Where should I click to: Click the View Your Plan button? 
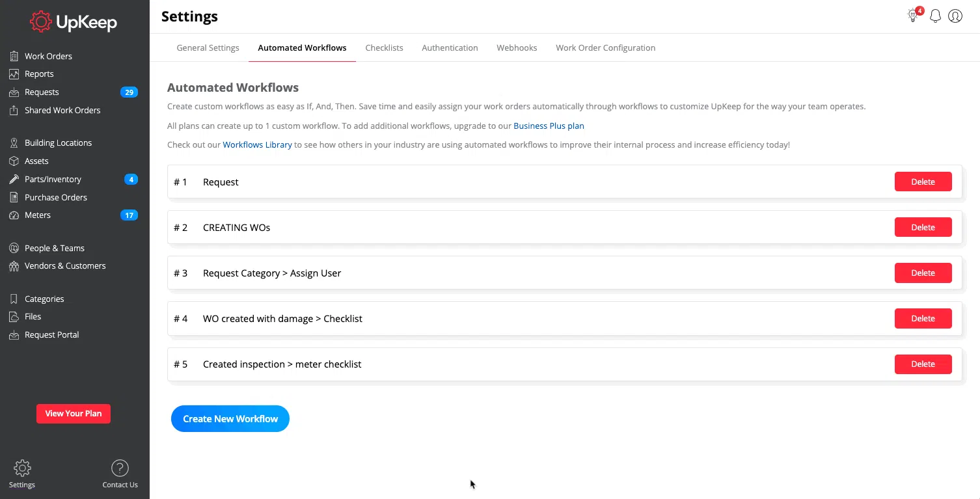[x=74, y=414]
